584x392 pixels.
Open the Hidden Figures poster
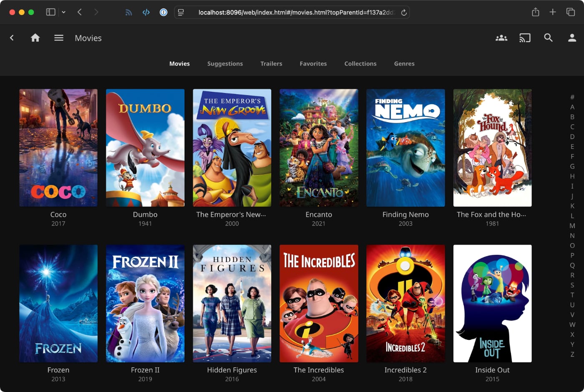pyautogui.click(x=232, y=304)
